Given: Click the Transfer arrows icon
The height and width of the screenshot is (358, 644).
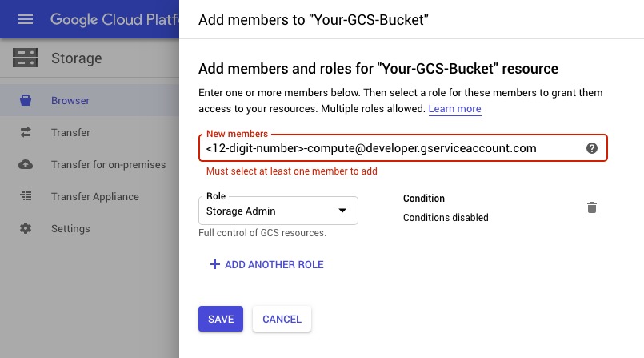Looking at the screenshot, I should coord(26,132).
